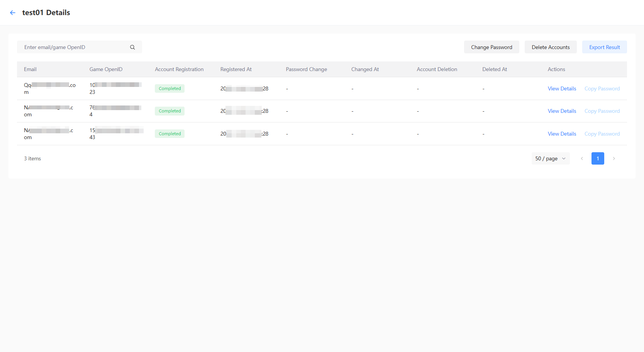Copy Password for the first account row

(602, 88)
